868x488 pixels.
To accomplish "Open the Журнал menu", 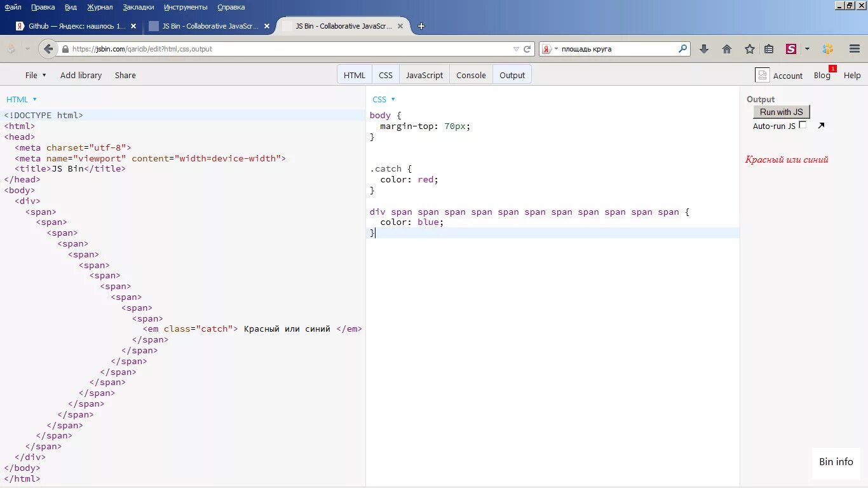I will coord(100,7).
